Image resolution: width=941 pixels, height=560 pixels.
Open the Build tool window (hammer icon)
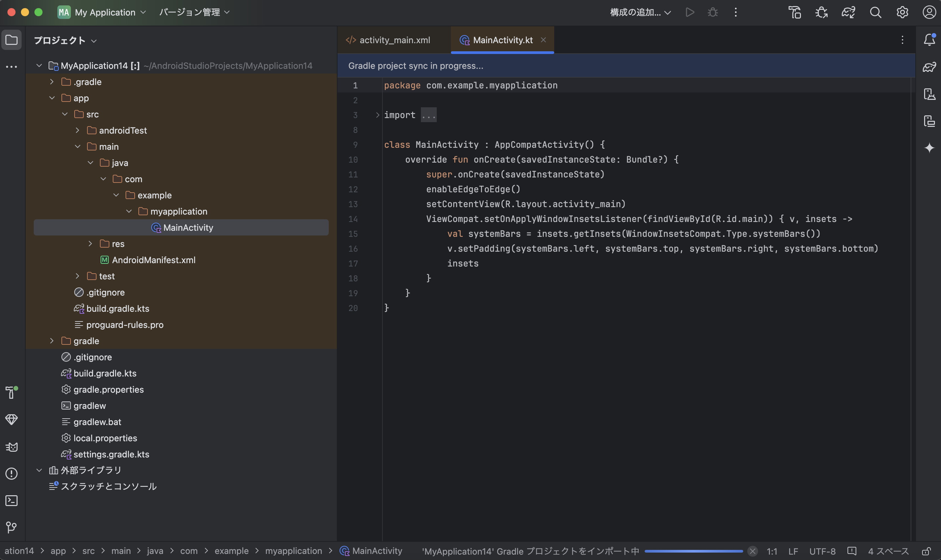(11, 392)
